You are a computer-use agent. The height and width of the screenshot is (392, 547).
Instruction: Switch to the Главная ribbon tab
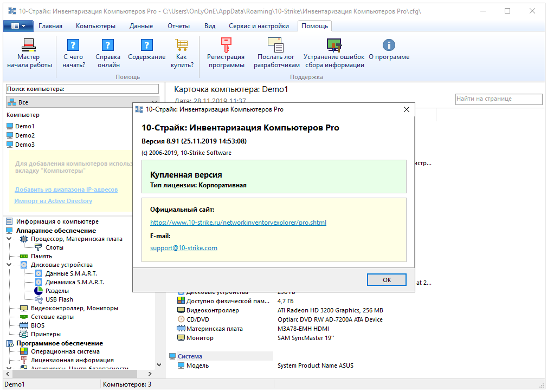click(x=50, y=26)
